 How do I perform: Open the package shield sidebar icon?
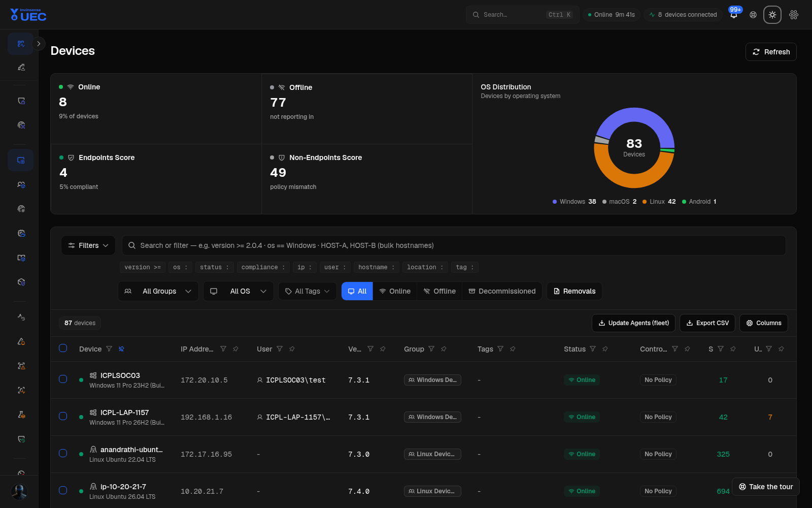(x=21, y=282)
